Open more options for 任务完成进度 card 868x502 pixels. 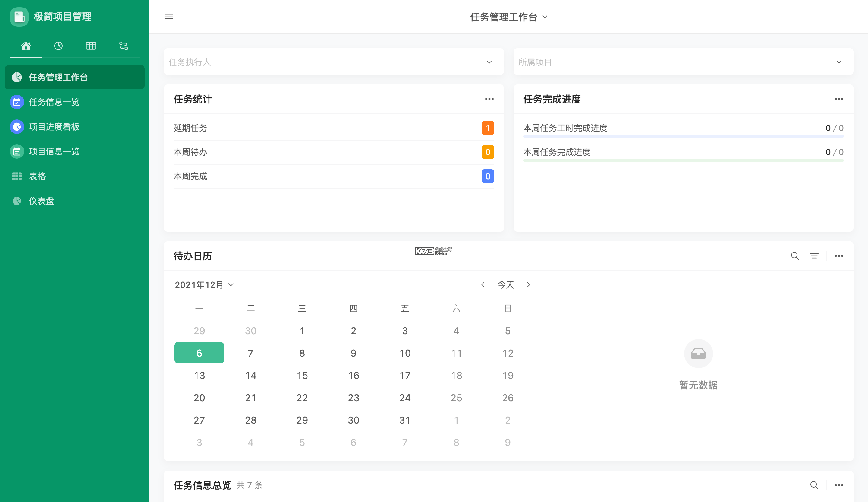(839, 99)
